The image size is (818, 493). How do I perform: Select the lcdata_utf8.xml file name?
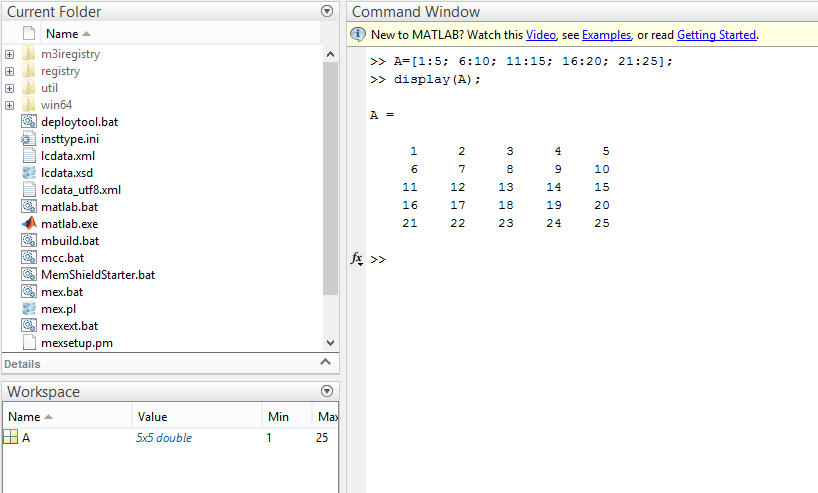[x=81, y=190]
